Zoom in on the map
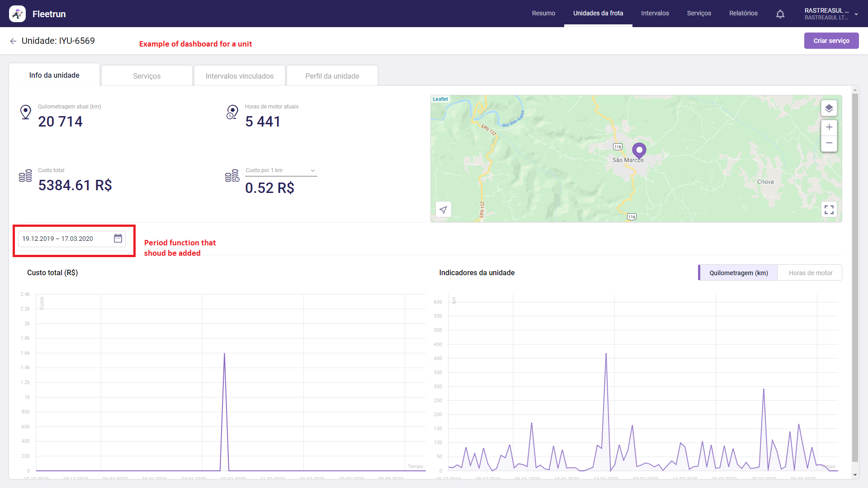Viewport: 868px width, 488px height. [x=829, y=127]
